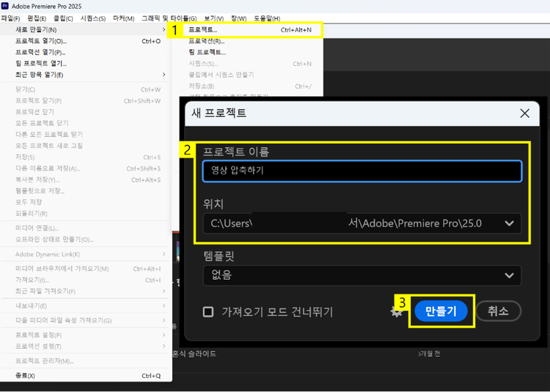Select 템플릿으로 저장... menu item
The image size is (550, 392).
coord(86,191)
